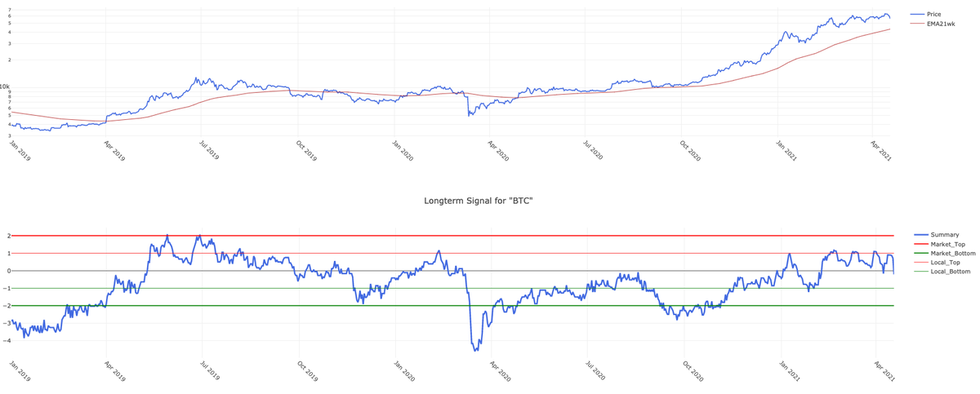980x394 pixels.
Task: Click 'Jan 2020' tick label under signal chart
Action: [x=403, y=371]
